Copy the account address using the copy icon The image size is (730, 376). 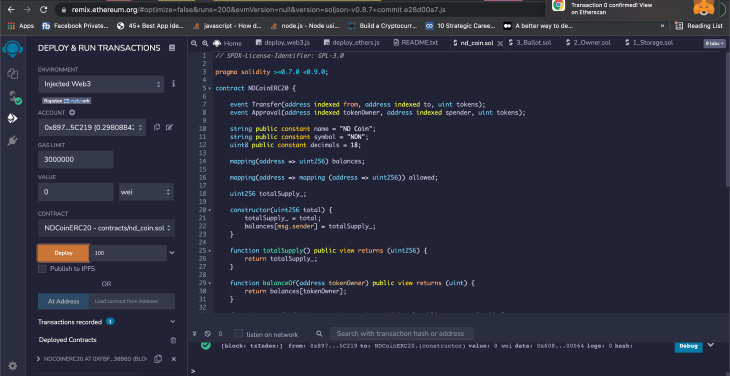157,127
